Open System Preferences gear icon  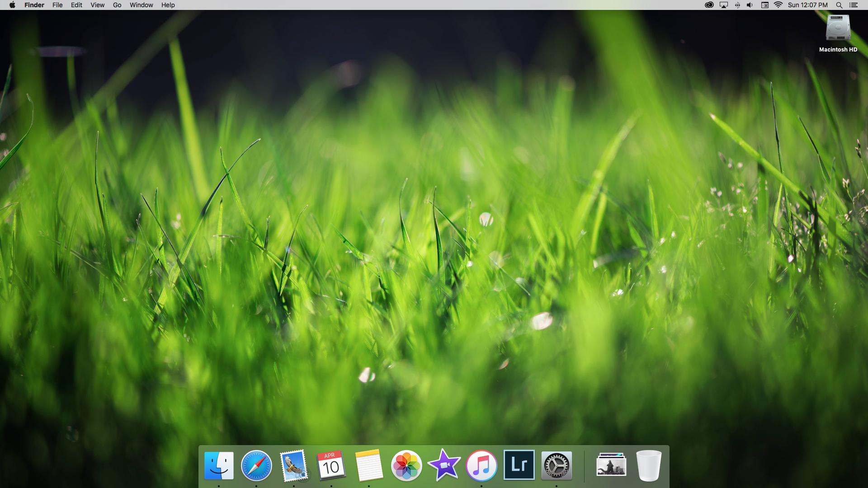pos(557,465)
